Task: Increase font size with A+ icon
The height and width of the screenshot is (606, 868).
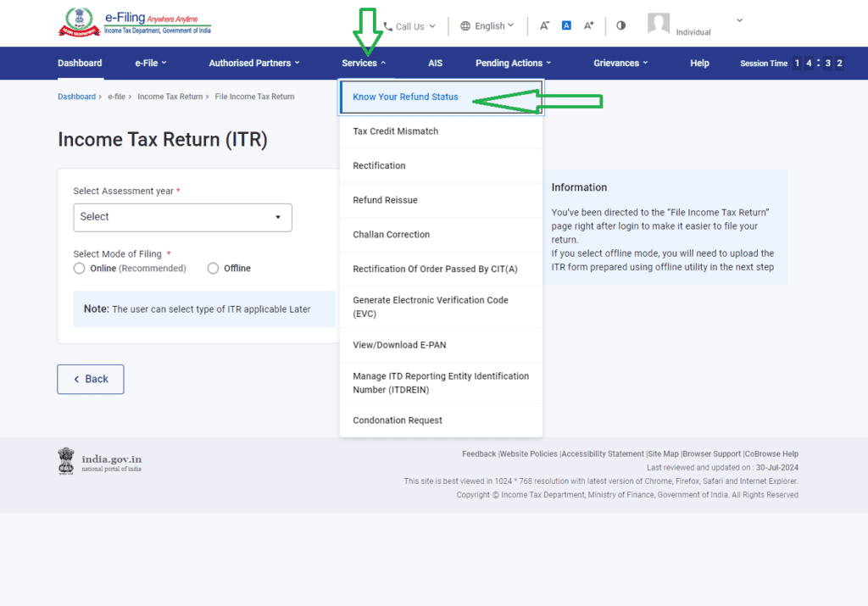Action: pos(589,26)
